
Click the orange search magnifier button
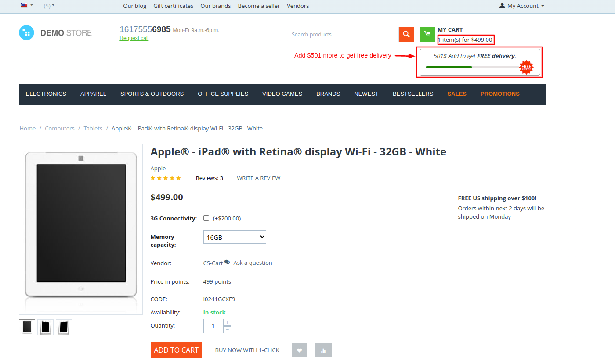coord(406,34)
